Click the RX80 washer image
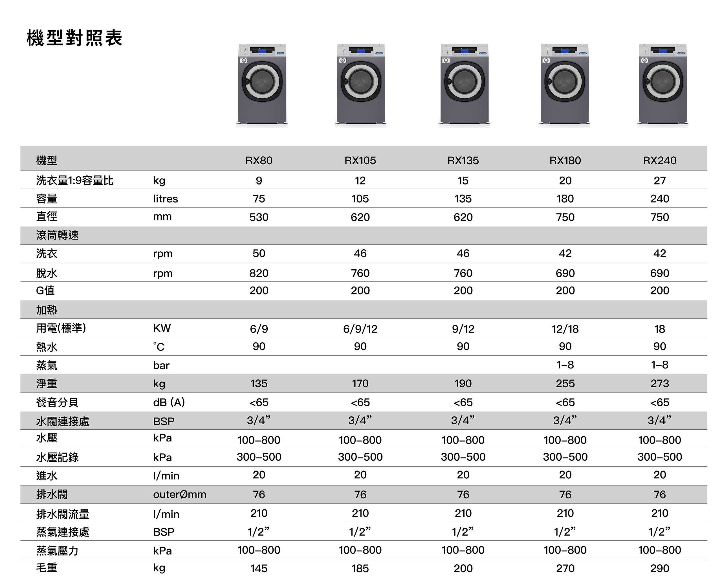722x588 pixels. [x=262, y=82]
